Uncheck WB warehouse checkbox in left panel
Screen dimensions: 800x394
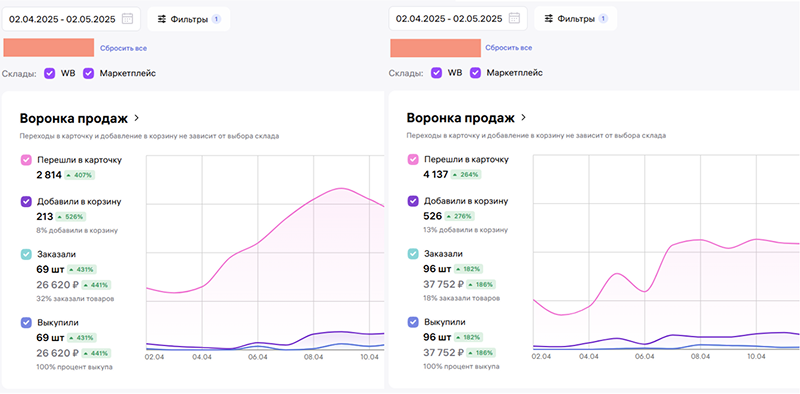coord(49,73)
